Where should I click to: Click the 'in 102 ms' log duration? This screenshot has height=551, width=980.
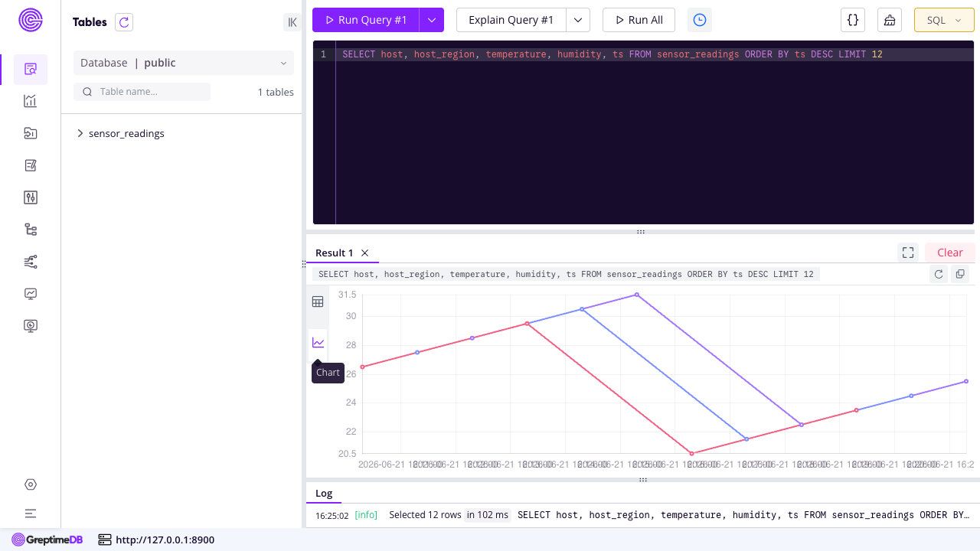coord(488,515)
